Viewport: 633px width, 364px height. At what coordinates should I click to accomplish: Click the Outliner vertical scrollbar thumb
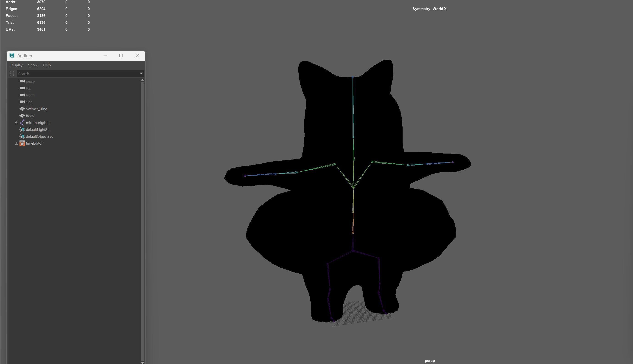click(143, 221)
